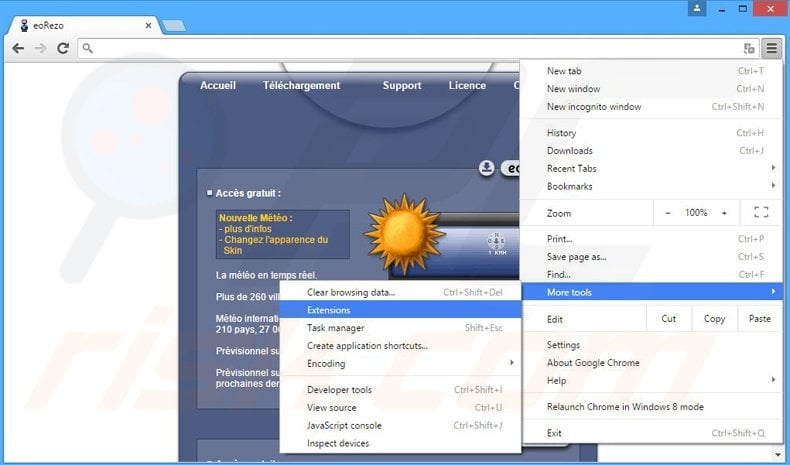Select Clear browsing data... in submenu

tap(401, 292)
